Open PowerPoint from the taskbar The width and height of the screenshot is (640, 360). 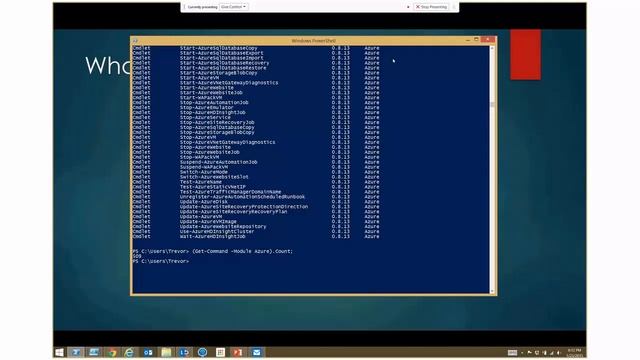(238, 352)
